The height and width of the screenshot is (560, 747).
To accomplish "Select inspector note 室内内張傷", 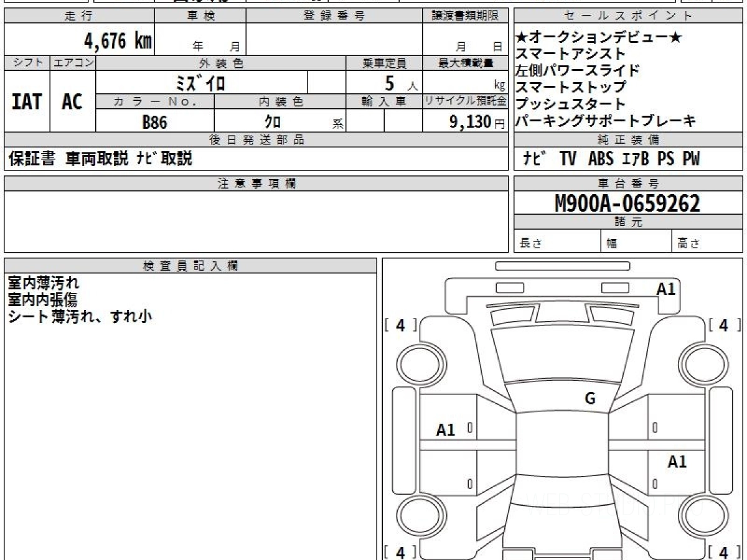I will [43, 300].
